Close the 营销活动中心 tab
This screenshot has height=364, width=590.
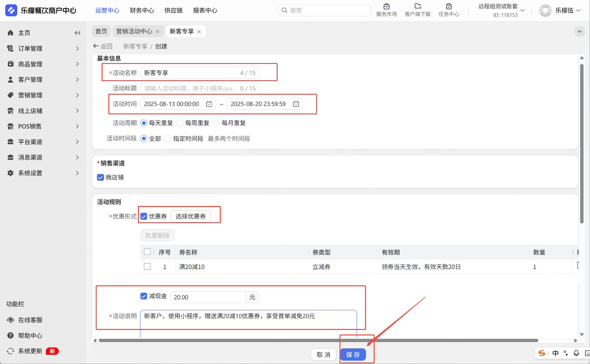158,32
